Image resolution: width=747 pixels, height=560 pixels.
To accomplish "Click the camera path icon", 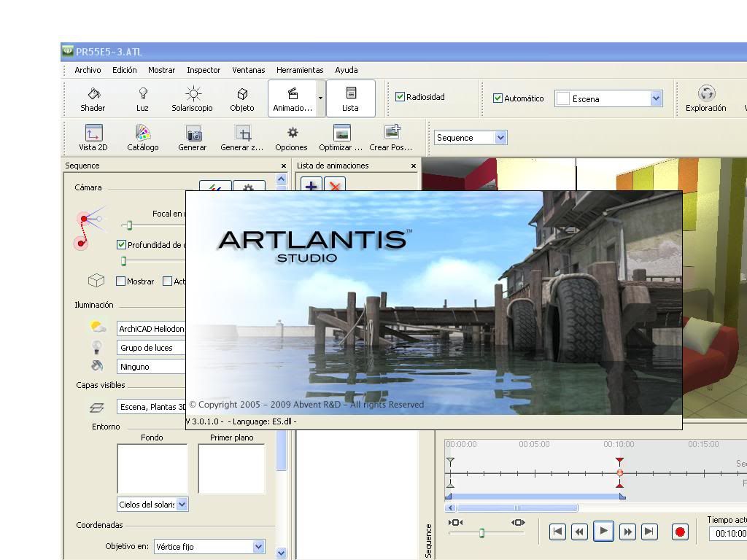I will tap(88, 227).
